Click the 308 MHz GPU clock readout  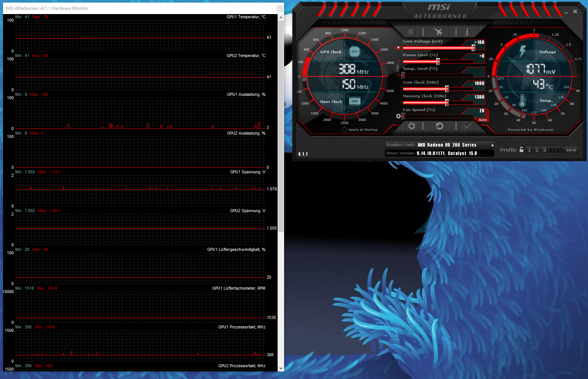[354, 69]
